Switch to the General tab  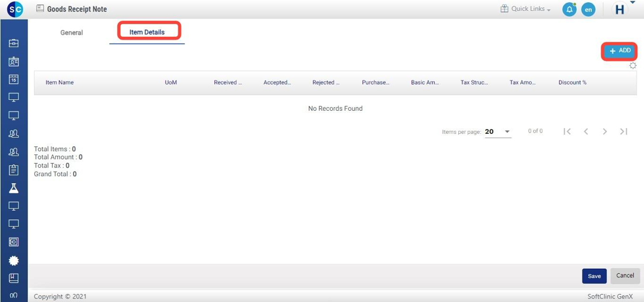tap(72, 33)
